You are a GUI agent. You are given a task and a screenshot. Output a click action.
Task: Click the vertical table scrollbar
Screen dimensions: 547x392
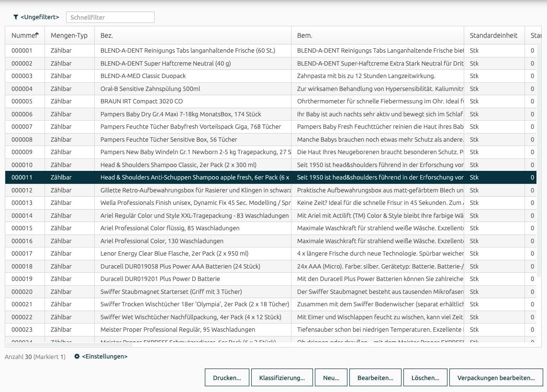point(539,160)
